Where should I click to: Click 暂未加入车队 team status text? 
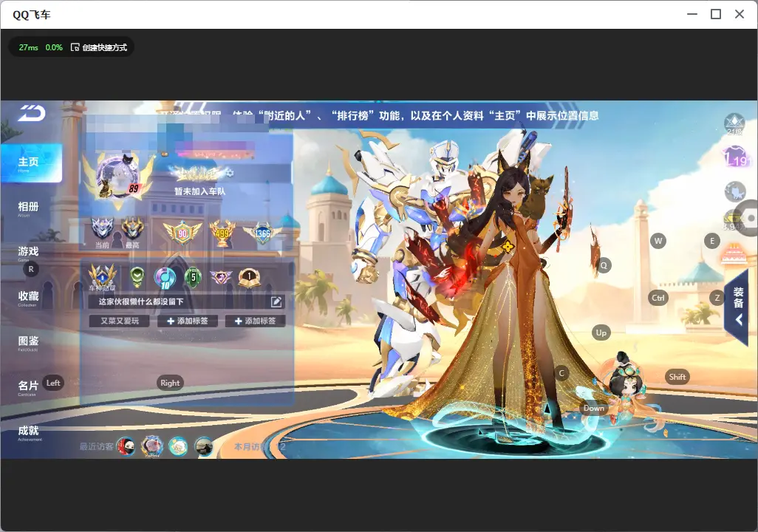[199, 191]
